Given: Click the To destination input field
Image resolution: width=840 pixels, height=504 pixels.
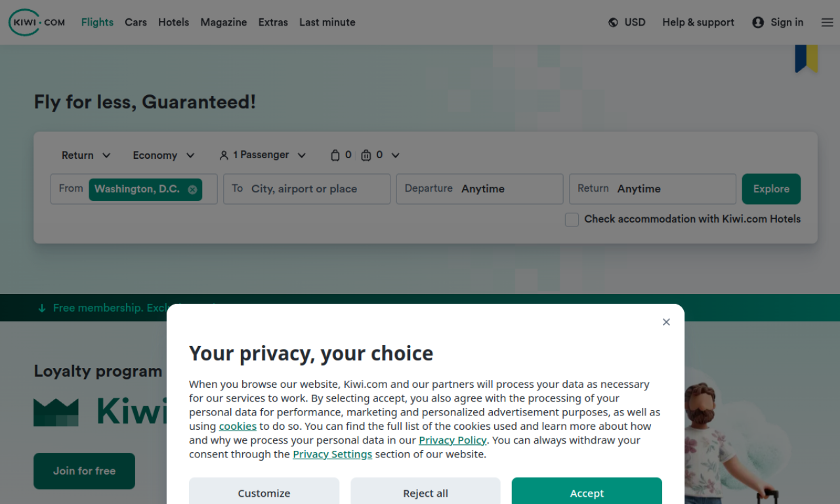Looking at the screenshot, I should (x=306, y=189).
